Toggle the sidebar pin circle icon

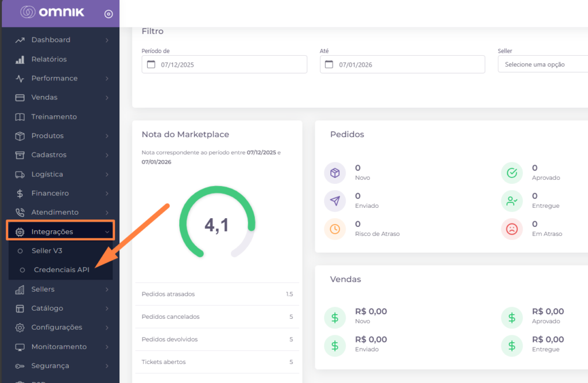click(x=109, y=14)
